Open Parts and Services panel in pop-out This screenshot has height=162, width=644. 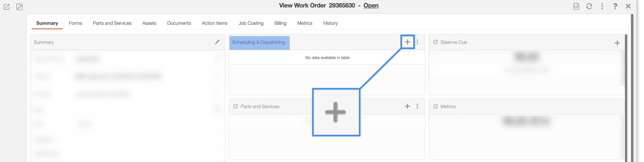click(235, 106)
